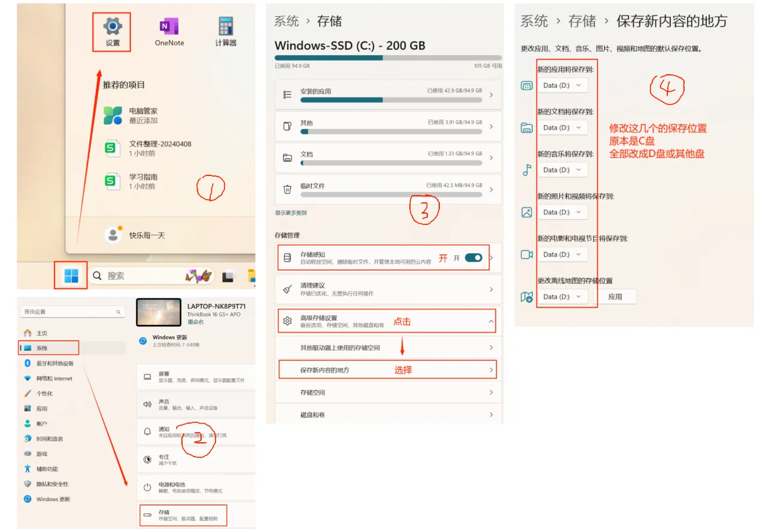Launch OneNote from the Start menu

[168, 27]
